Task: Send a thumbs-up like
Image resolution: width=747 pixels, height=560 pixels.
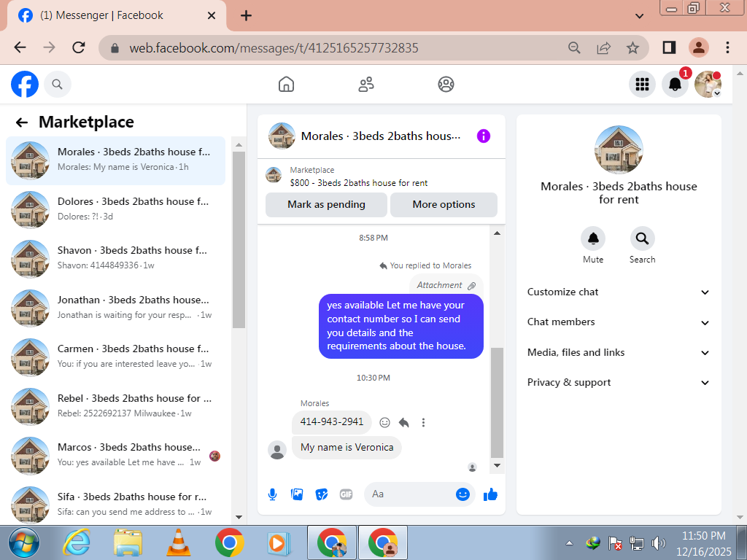Action: pyautogui.click(x=490, y=495)
